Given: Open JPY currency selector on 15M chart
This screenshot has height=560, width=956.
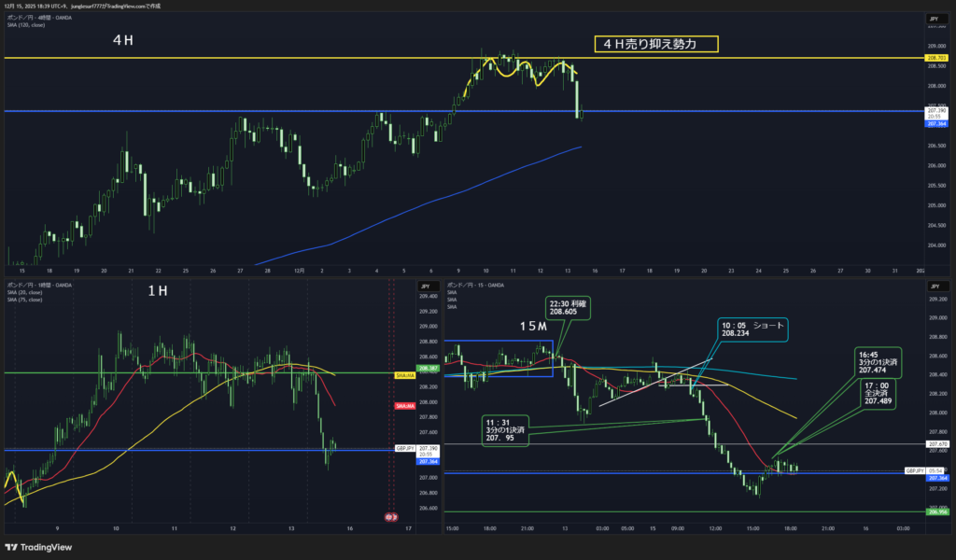Looking at the screenshot, I should pos(933,286).
